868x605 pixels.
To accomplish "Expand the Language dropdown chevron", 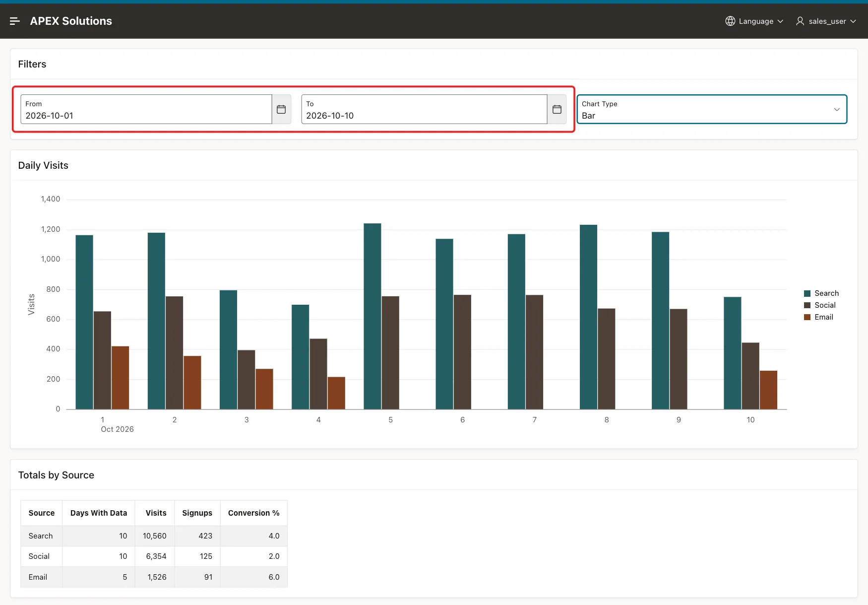I will [x=780, y=21].
